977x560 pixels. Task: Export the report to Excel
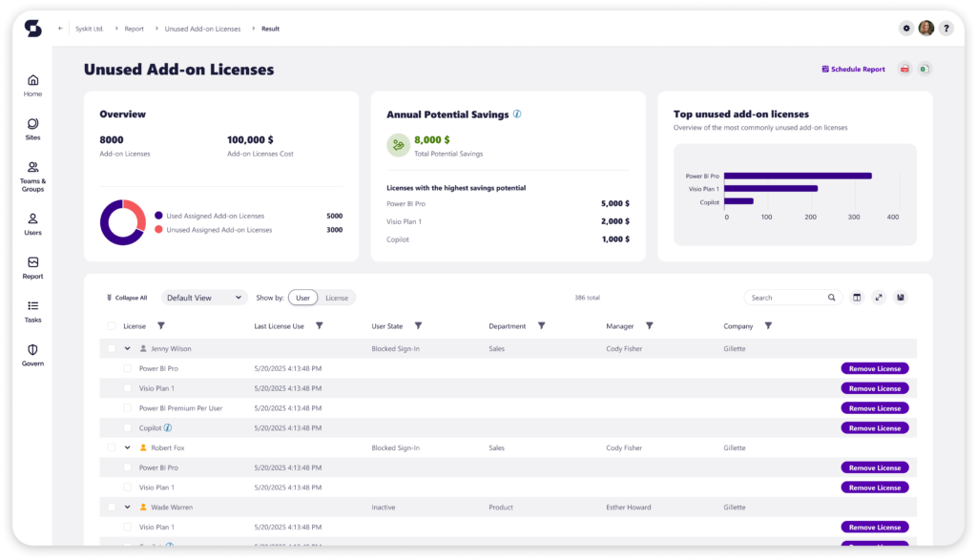tap(922, 69)
